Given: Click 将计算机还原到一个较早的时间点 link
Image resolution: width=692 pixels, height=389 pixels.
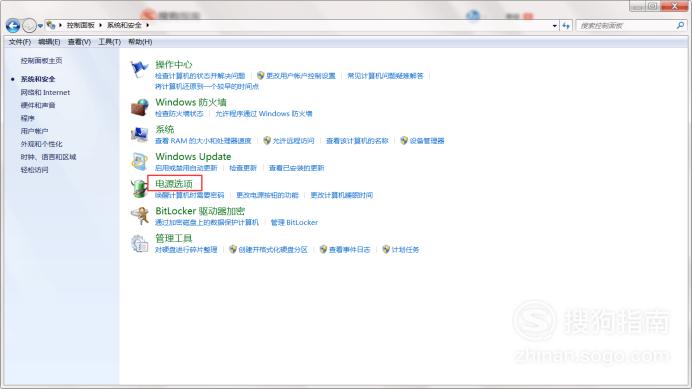Looking at the screenshot, I should (x=207, y=87).
